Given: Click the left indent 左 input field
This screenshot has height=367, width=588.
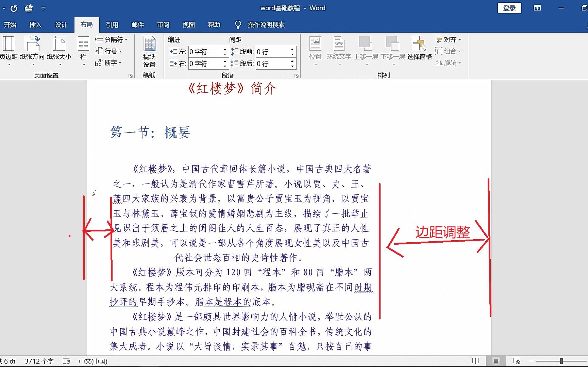Looking at the screenshot, I should click(x=205, y=52).
